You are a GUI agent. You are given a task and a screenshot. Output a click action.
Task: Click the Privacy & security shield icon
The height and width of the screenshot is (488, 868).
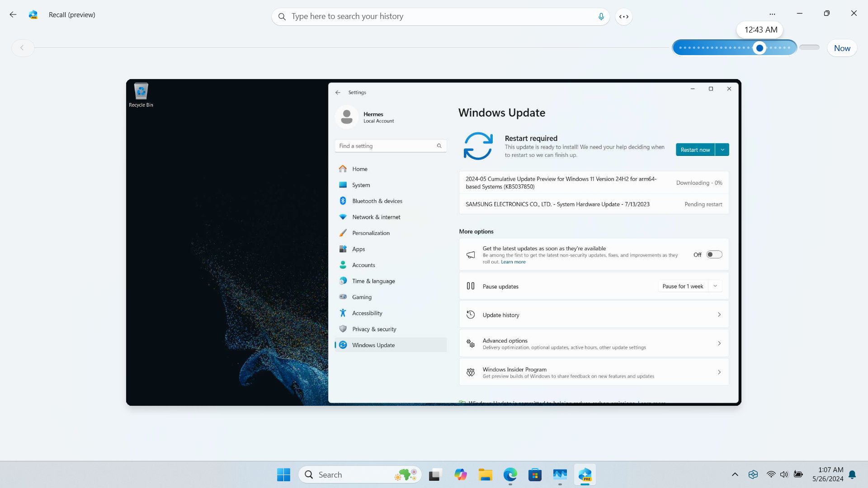(343, 328)
